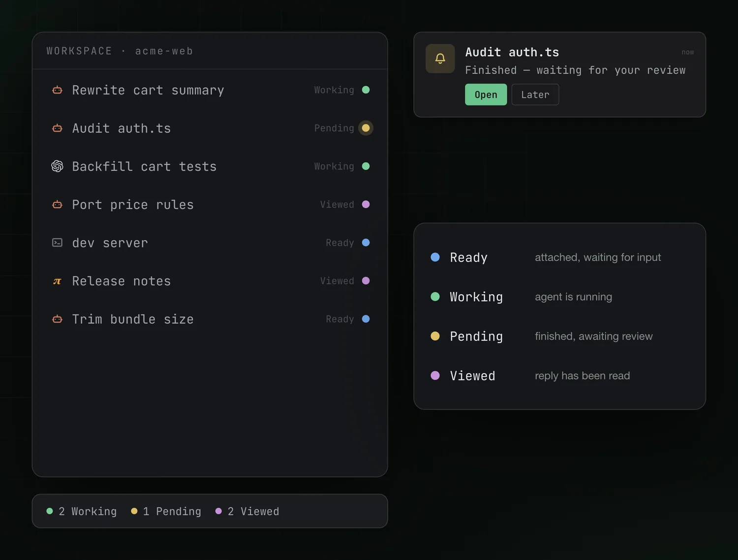Click the green status dot on Backfill cart tests
Screen dimensions: 738x560
point(366,166)
